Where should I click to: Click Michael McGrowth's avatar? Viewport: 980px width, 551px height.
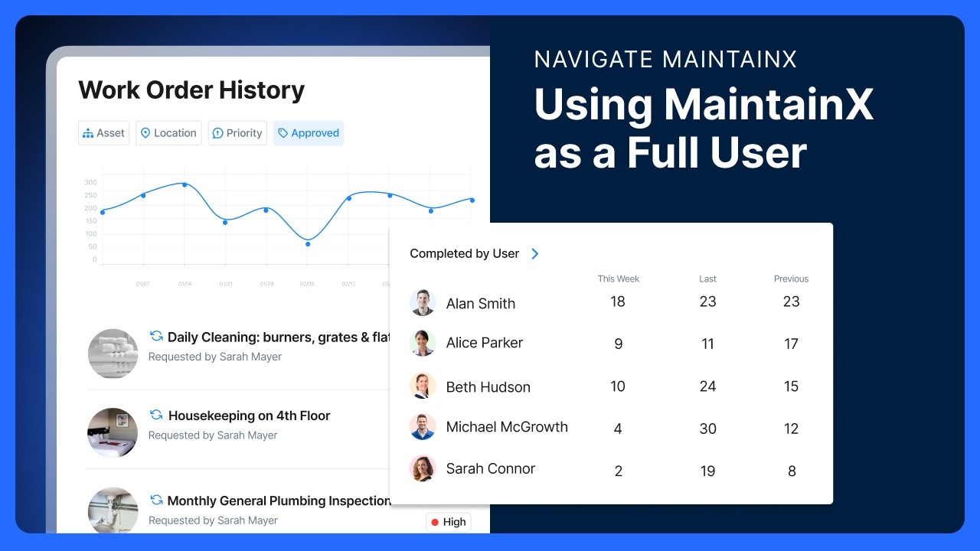(x=423, y=427)
